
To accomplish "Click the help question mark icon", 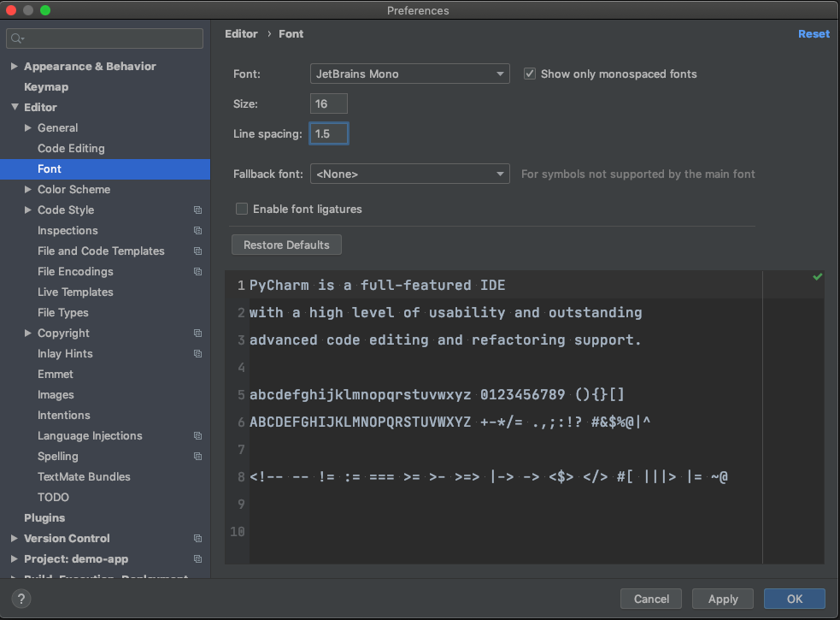I will [21, 599].
